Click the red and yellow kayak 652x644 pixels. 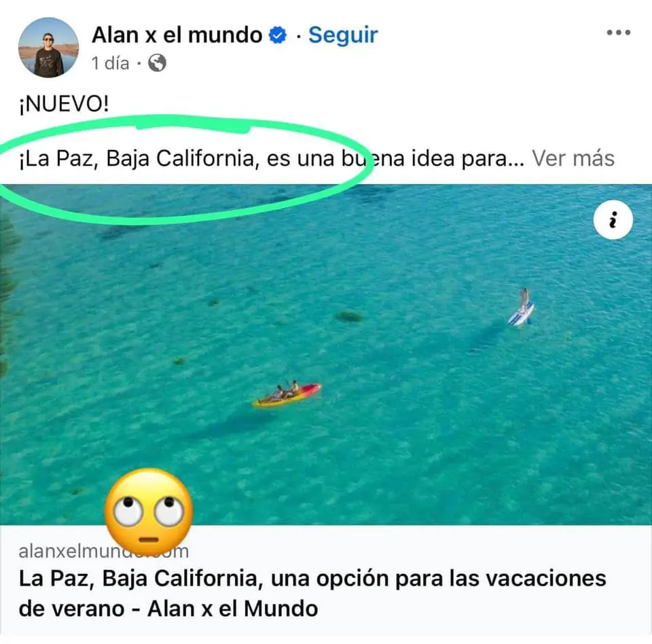287,394
